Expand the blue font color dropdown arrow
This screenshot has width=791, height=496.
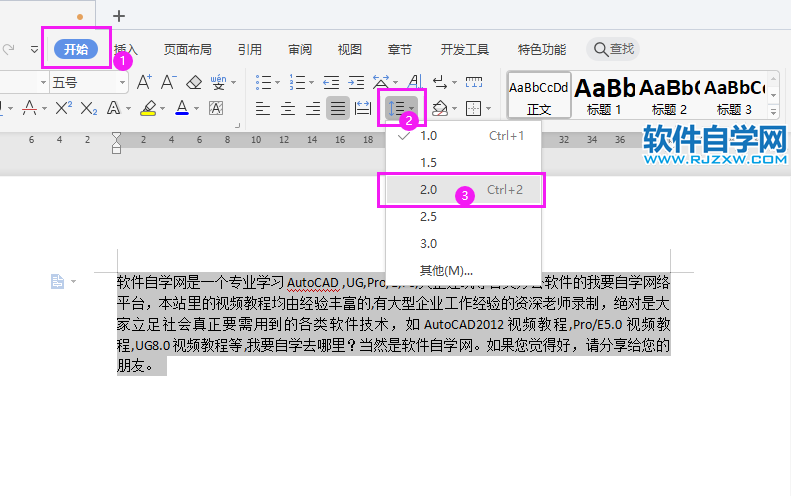point(196,108)
